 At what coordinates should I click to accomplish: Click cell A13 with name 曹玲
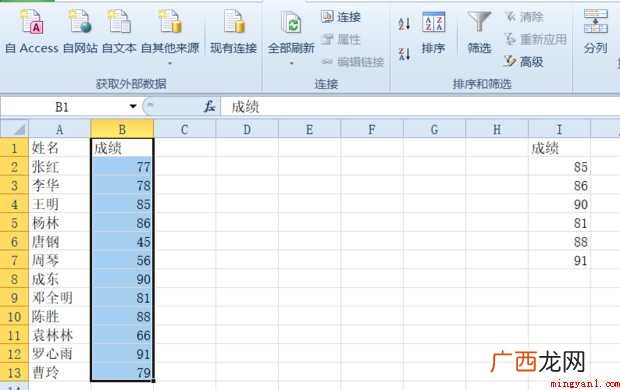pos(59,373)
